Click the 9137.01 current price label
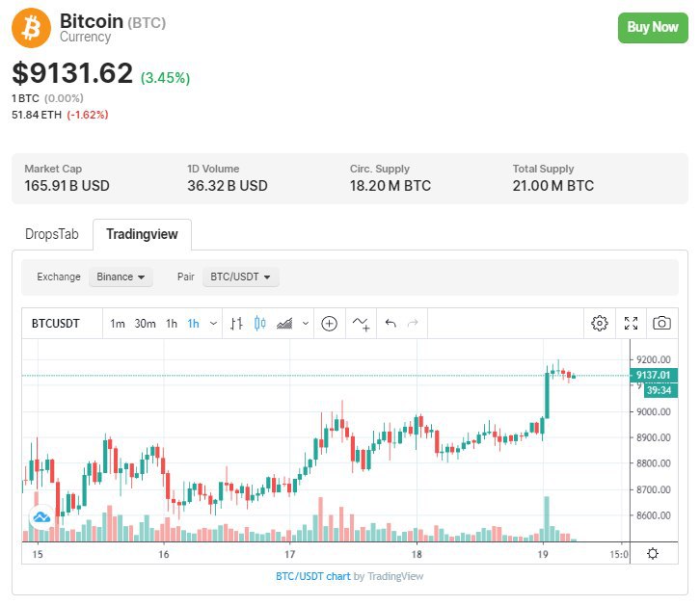700x606 pixels. point(654,375)
